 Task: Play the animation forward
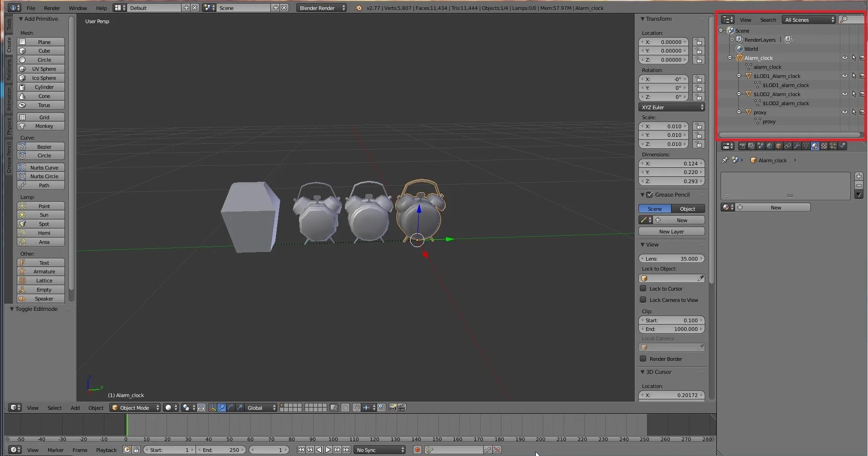(328, 450)
